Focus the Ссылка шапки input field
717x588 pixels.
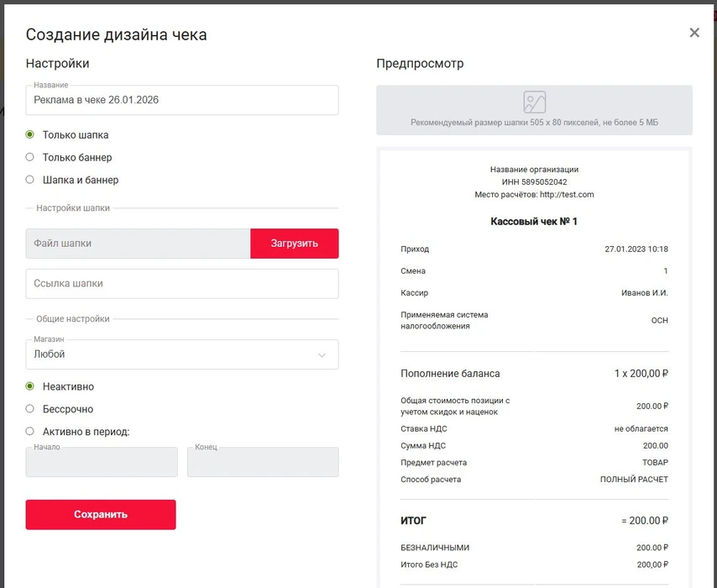click(182, 284)
